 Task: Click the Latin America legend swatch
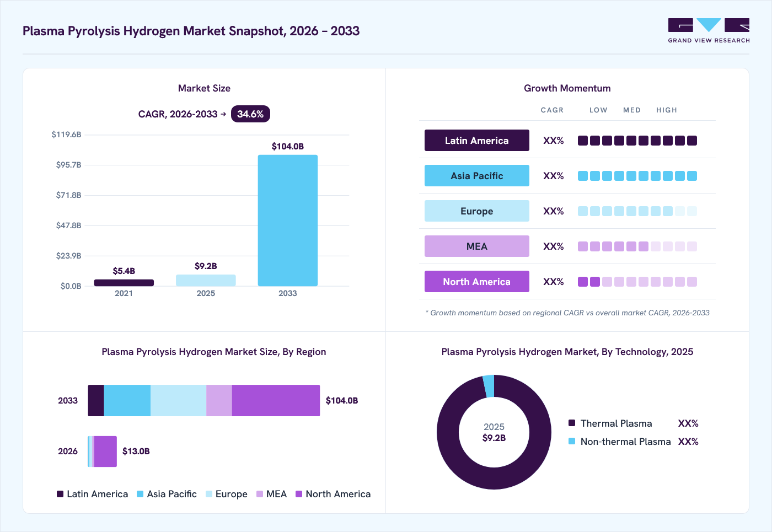coord(60,494)
